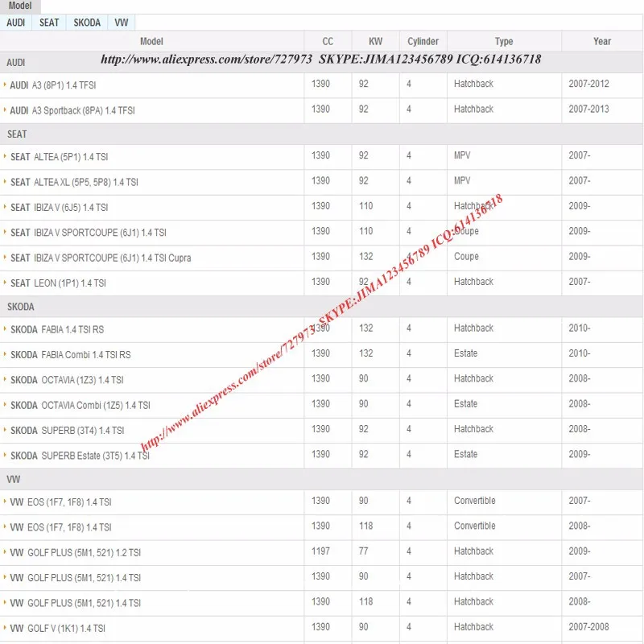Expand arrow beside SEAT ALTEA XL row

pyautogui.click(x=5, y=182)
